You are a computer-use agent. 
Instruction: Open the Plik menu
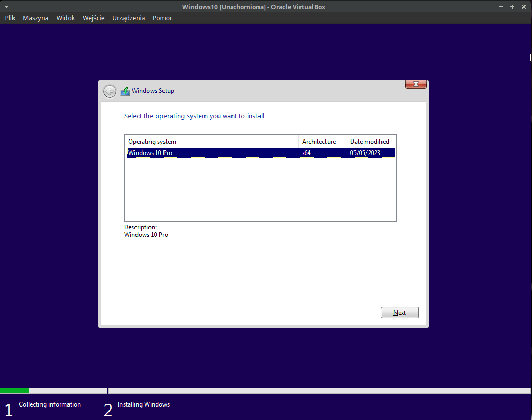(x=10, y=18)
